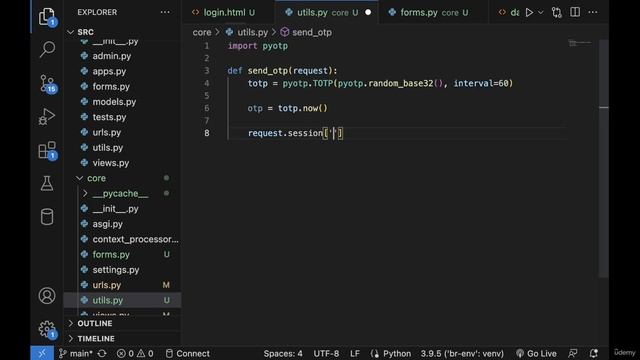Open changes compare icon in editor toolbar

pos(557,13)
